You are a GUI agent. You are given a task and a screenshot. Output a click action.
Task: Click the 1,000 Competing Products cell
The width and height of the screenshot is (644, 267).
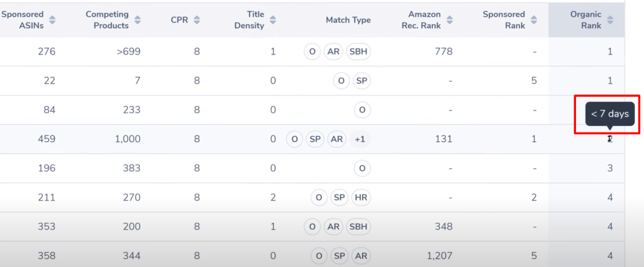point(126,139)
